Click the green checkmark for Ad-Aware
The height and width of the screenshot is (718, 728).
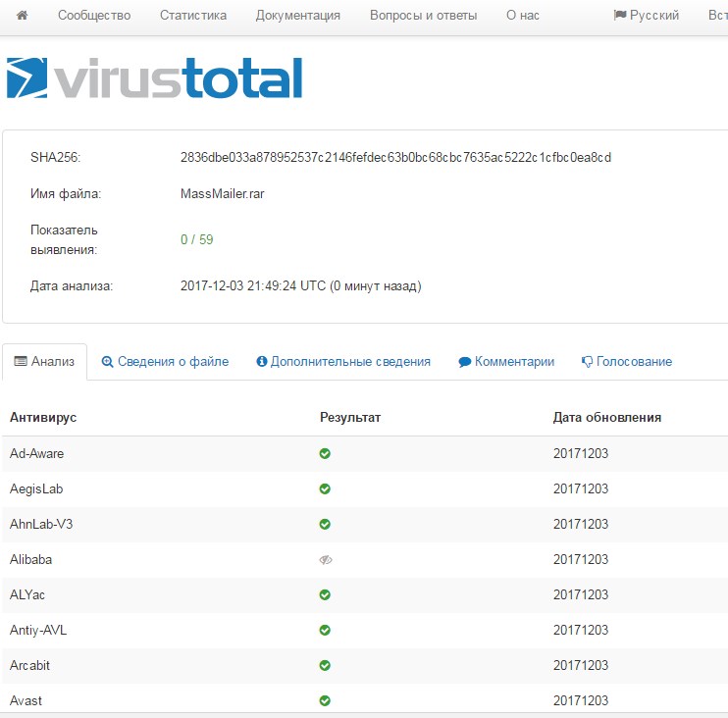coord(325,453)
